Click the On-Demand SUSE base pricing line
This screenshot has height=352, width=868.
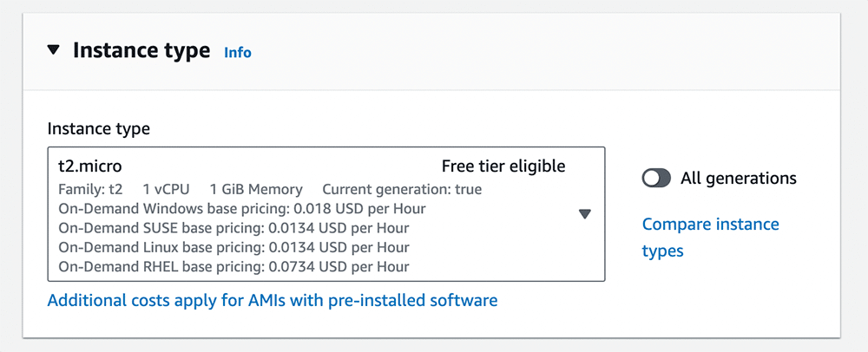point(233,228)
